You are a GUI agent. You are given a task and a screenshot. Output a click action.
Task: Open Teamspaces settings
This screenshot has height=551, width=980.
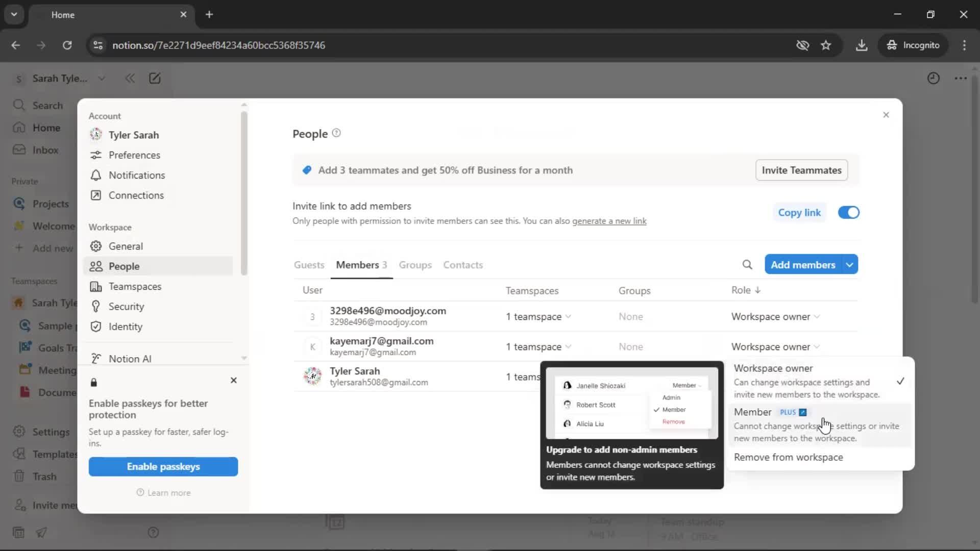(158, 287)
